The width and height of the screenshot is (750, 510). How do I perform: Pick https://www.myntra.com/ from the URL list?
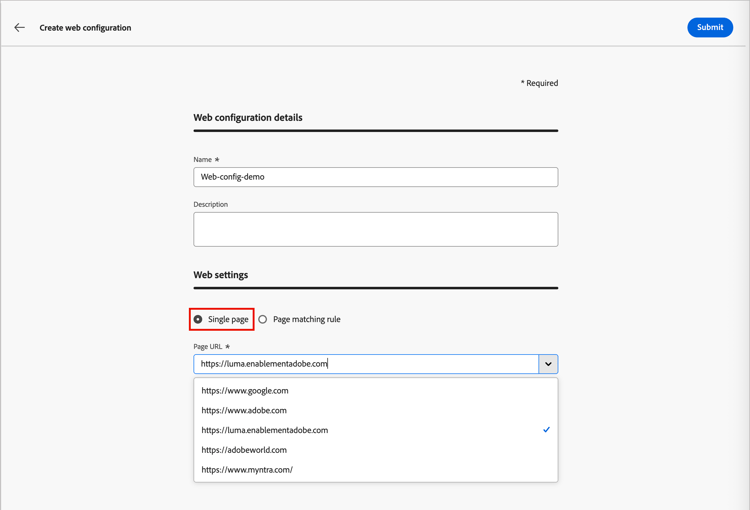(247, 470)
